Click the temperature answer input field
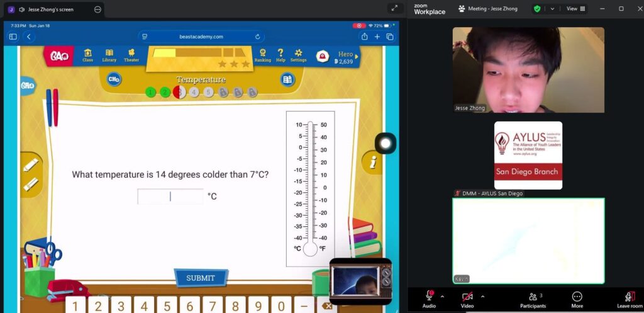Viewport: 644px width, 313px height. point(170,196)
